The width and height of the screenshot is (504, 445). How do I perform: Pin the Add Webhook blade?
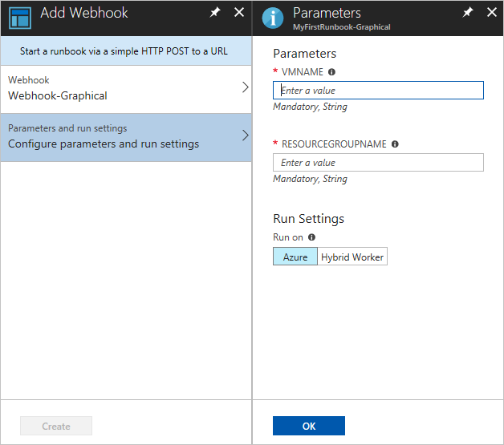(215, 13)
